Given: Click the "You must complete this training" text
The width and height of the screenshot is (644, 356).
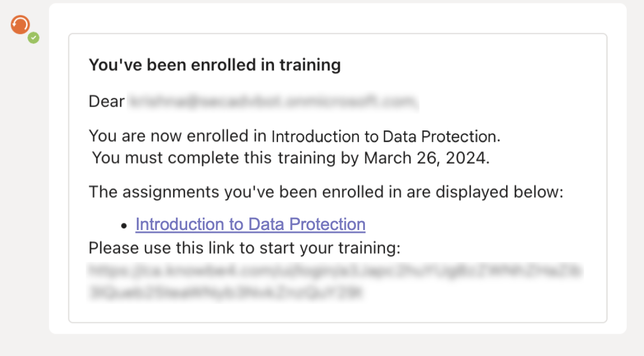Looking at the screenshot, I should pos(214,158).
